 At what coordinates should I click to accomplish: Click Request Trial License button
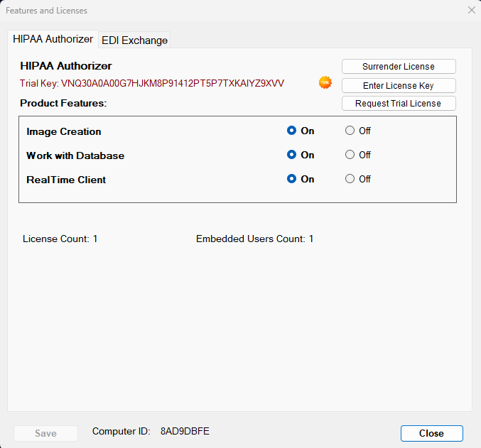point(399,104)
